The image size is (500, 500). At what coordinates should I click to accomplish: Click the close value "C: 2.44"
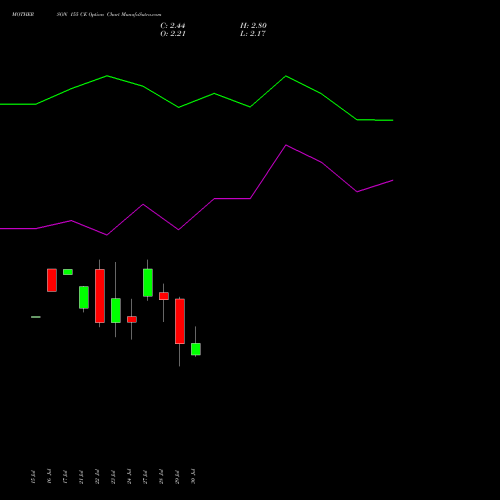pyautogui.click(x=173, y=26)
